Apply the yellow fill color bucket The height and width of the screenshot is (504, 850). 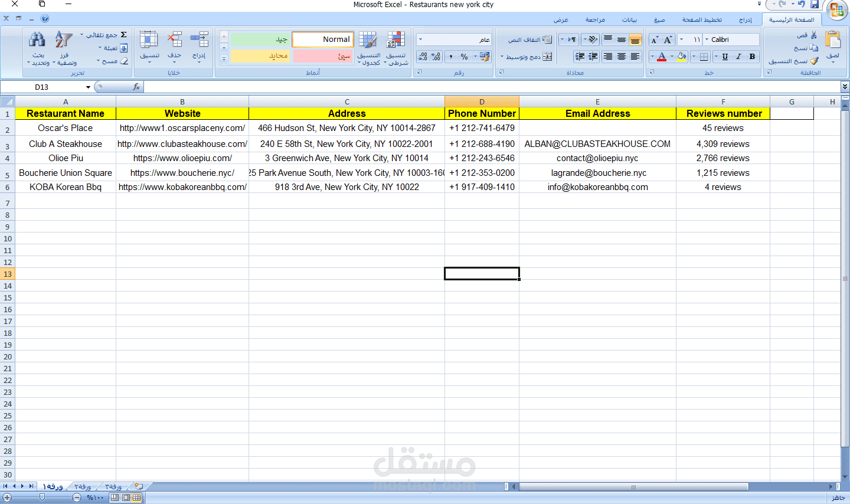point(682,57)
